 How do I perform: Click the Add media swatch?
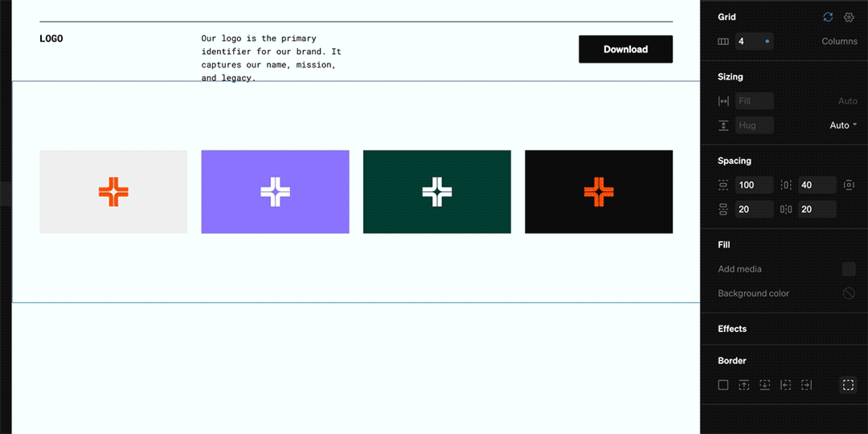pyautogui.click(x=849, y=269)
